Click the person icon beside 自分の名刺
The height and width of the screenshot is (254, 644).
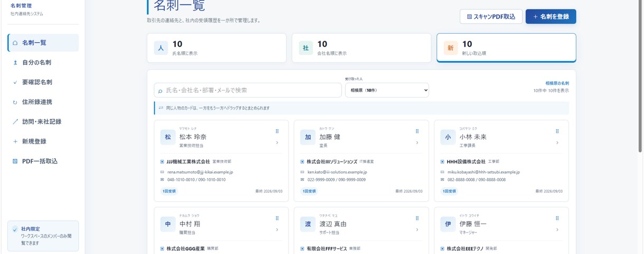pos(15,63)
